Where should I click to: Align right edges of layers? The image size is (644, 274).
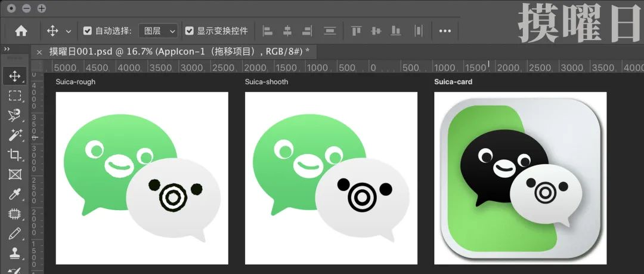(x=307, y=31)
